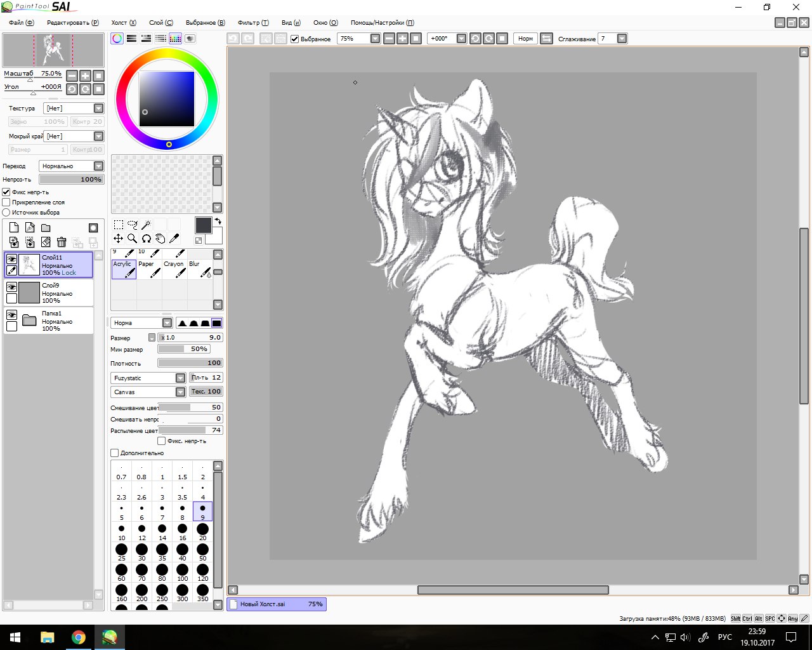Open the Слой menu

point(160,23)
